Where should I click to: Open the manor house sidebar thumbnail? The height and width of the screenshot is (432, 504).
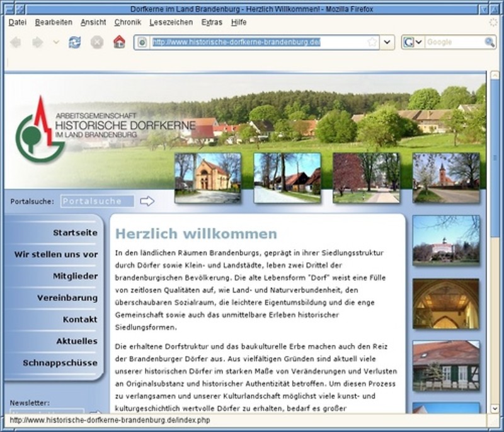tap(446, 240)
